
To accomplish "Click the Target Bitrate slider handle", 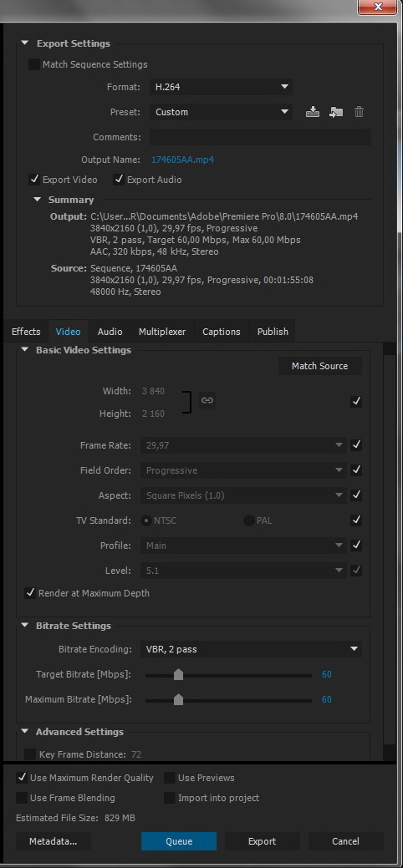I will tap(178, 674).
